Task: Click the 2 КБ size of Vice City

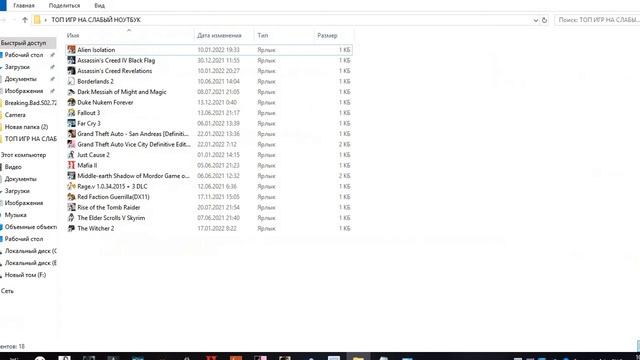Action: pyautogui.click(x=344, y=144)
